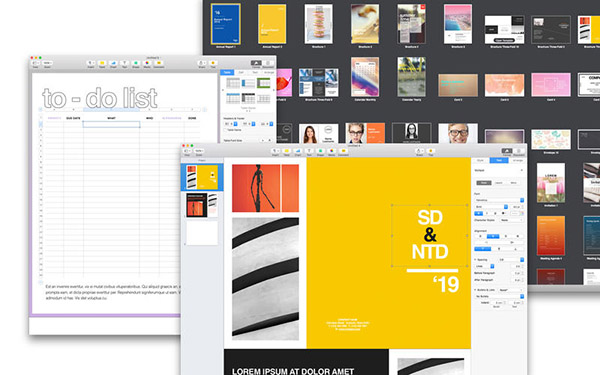Click Format inspector icon in to-do list window
600x375 pixels.
[x=256, y=63]
